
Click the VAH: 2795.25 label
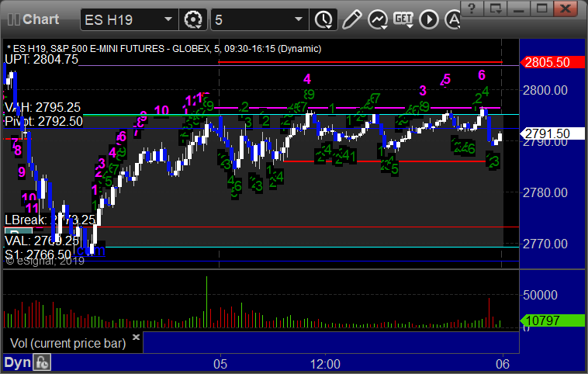point(43,107)
